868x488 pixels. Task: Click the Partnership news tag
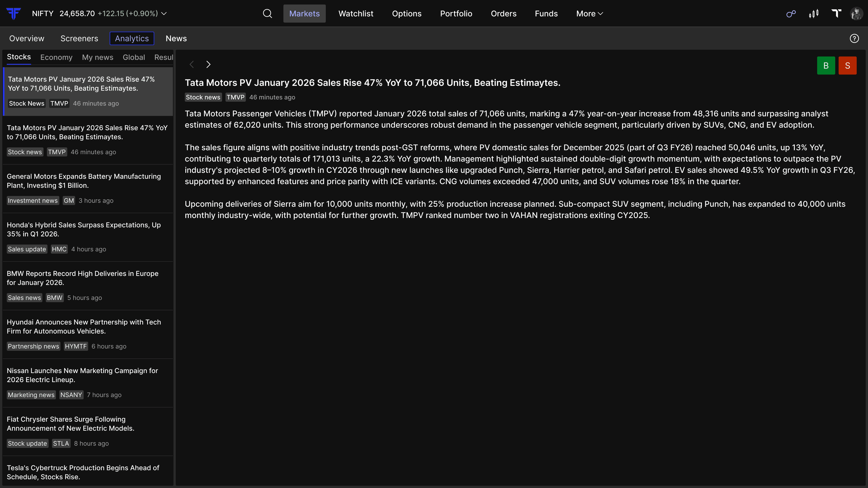tap(33, 346)
